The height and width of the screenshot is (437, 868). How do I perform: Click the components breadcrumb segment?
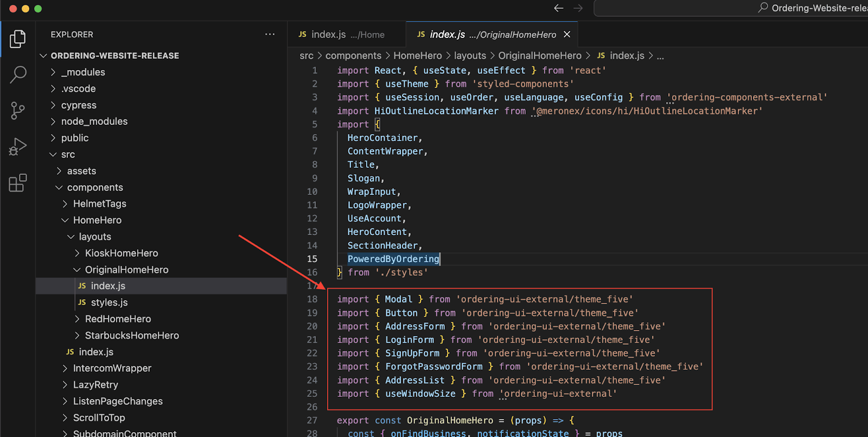353,55
